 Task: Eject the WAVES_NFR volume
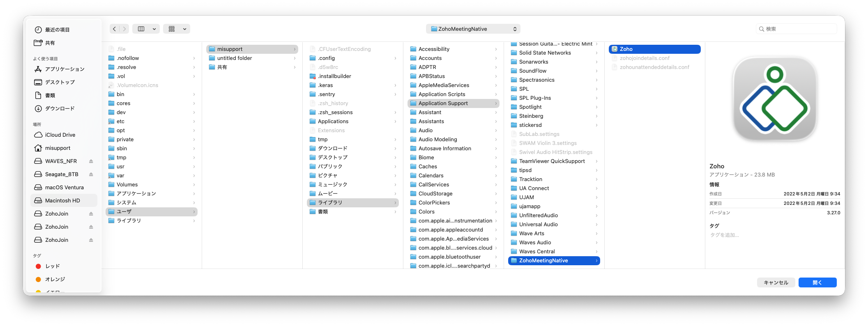[91, 161]
